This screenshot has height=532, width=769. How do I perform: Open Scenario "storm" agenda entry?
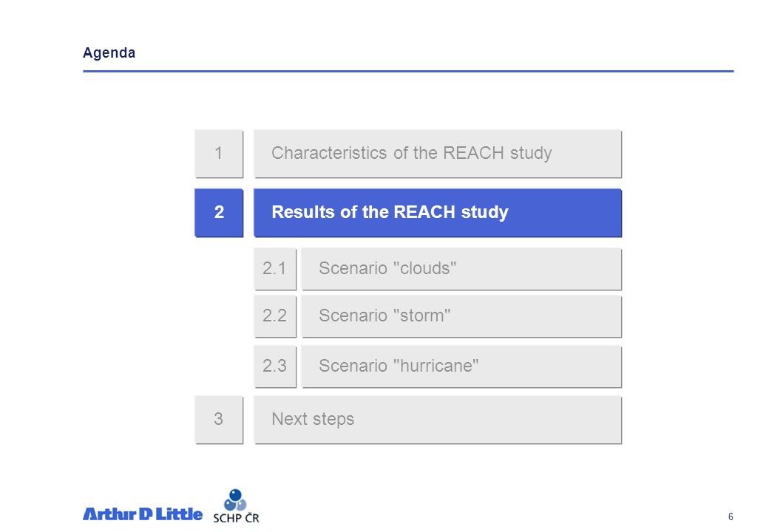[x=461, y=316]
